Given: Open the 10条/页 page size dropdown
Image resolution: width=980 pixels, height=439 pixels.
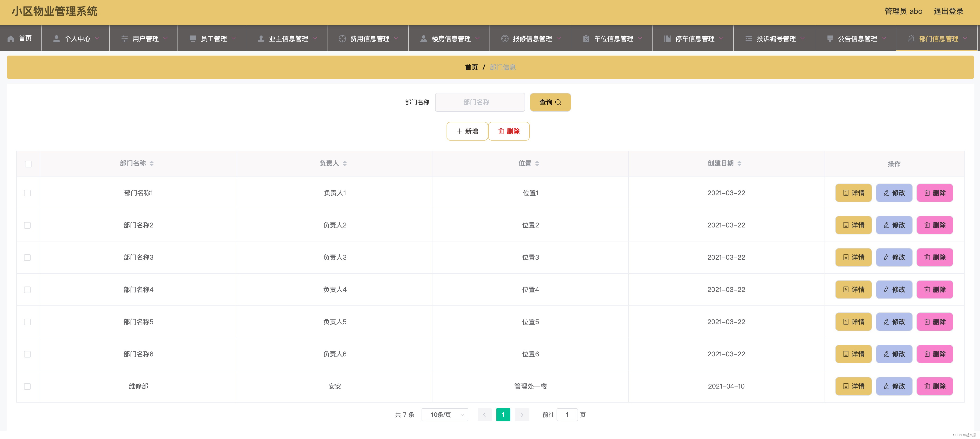Looking at the screenshot, I should tap(445, 415).
